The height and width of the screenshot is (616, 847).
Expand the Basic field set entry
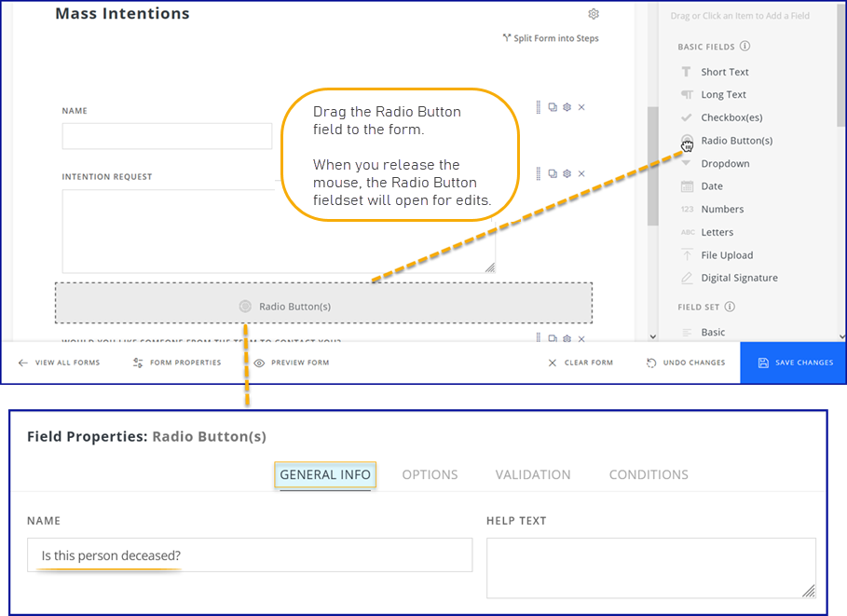point(712,332)
